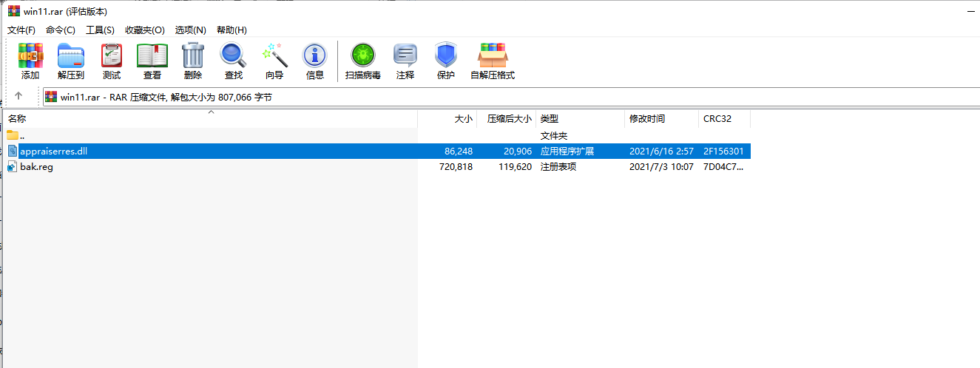The height and width of the screenshot is (368, 980).
Task: Sort by 修改时间 column header
Action: pyautogui.click(x=647, y=119)
